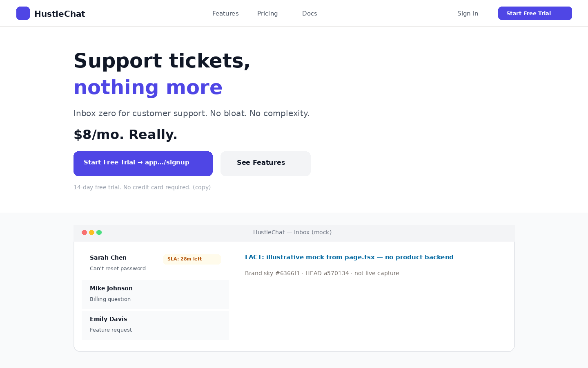
Task: Click the Start Free Trial header button
Action: tap(535, 13)
